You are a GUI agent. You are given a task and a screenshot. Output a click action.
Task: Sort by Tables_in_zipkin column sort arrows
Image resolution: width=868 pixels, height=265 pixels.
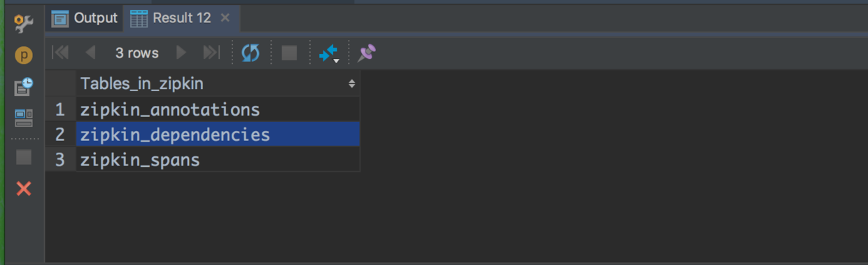coord(351,84)
